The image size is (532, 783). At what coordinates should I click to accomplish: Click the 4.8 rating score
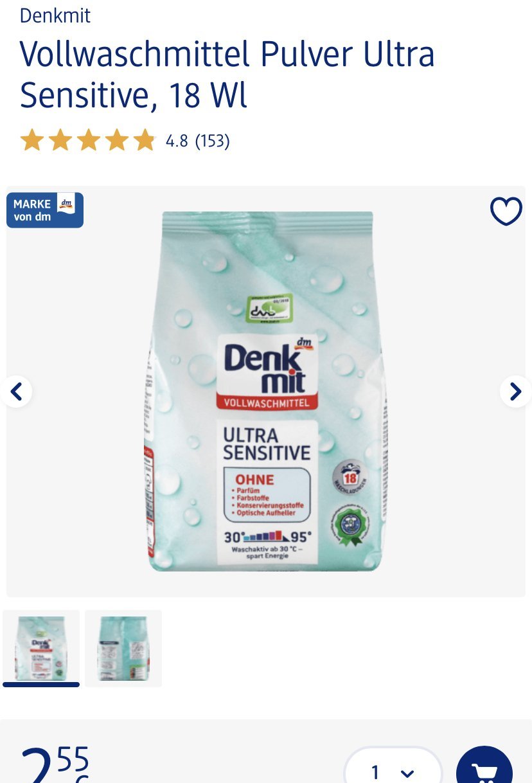tap(177, 141)
